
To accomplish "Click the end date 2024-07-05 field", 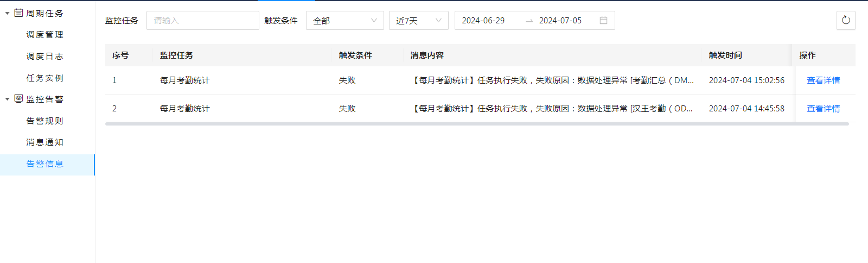I will click(560, 21).
